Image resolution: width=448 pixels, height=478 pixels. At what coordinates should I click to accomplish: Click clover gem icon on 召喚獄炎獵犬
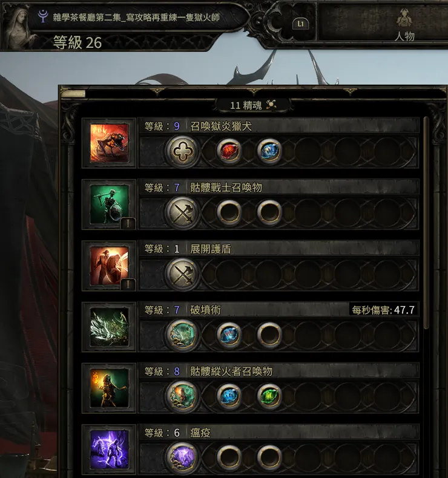182,151
